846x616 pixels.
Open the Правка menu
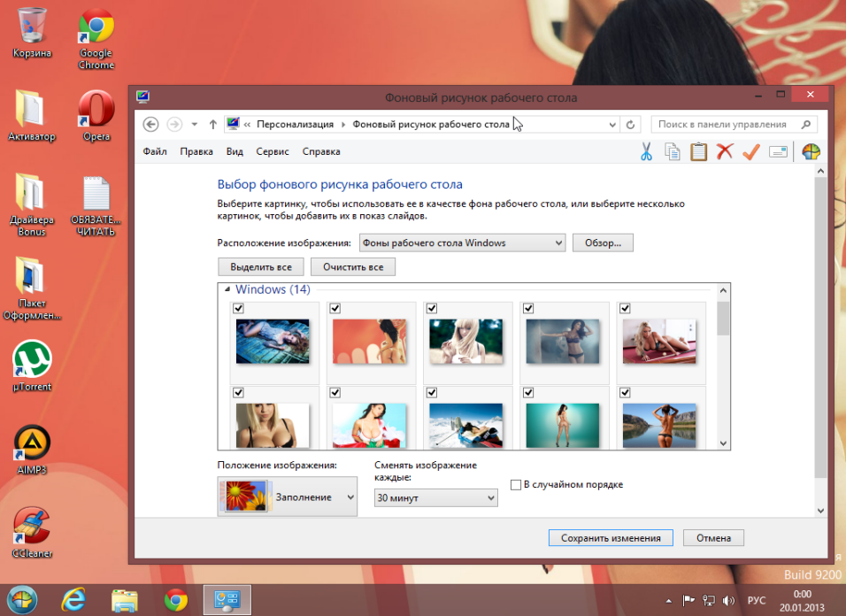(196, 151)
